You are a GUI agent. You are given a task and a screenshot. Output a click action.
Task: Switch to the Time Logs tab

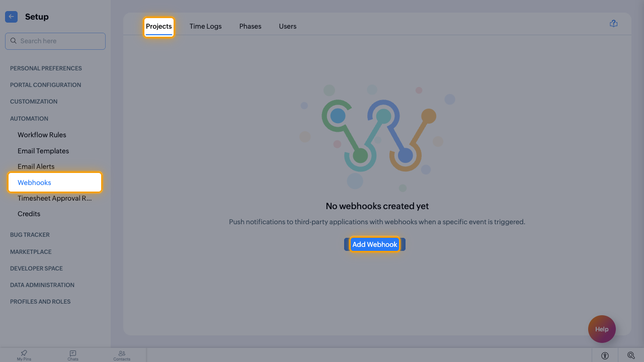[x=206, y=27]
